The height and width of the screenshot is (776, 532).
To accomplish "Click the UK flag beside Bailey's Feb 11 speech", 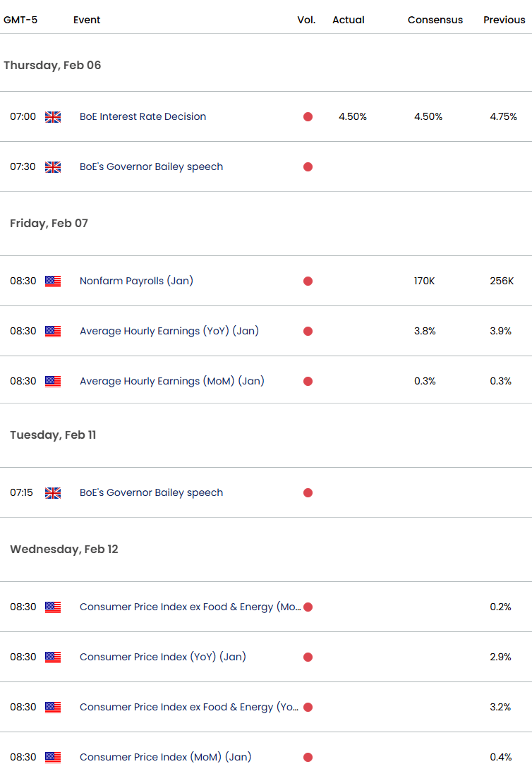I will (x=53, y=493).
